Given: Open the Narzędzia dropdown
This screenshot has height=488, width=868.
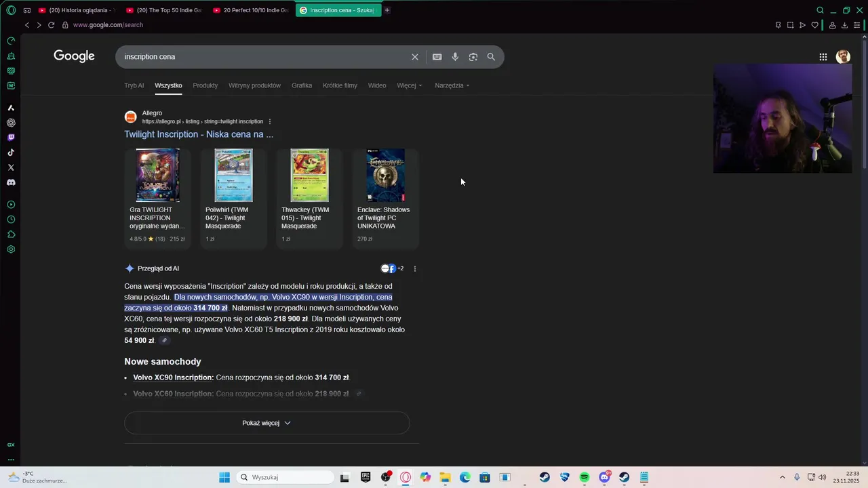Looking at the screenshot, I should point(452,85).
